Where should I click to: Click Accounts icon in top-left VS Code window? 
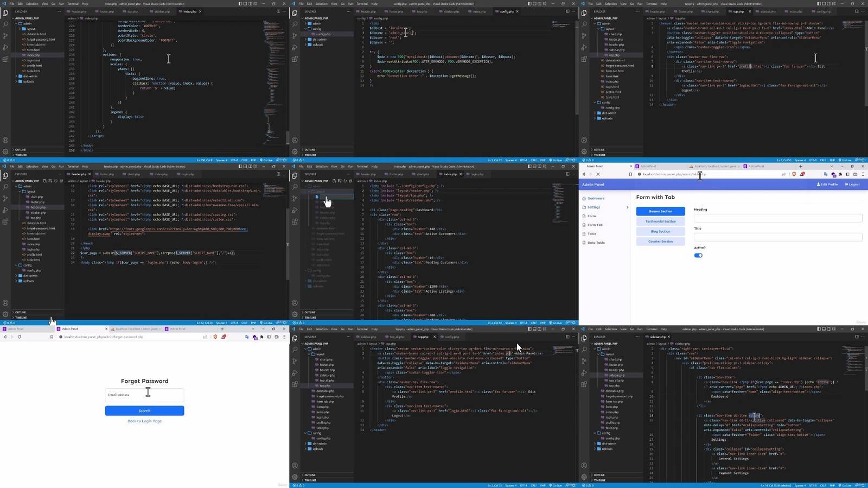point(5,140)
